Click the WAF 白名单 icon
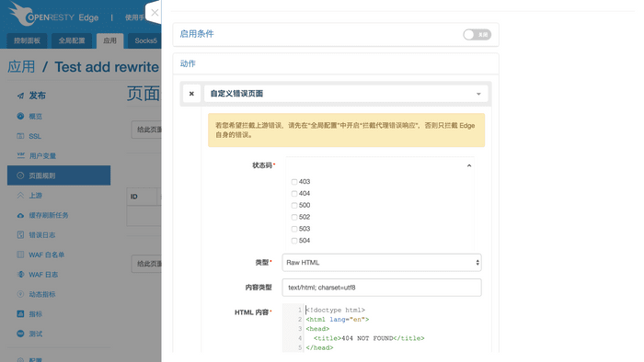Viewport: 644px width, 362px height. tap(20, 255)
